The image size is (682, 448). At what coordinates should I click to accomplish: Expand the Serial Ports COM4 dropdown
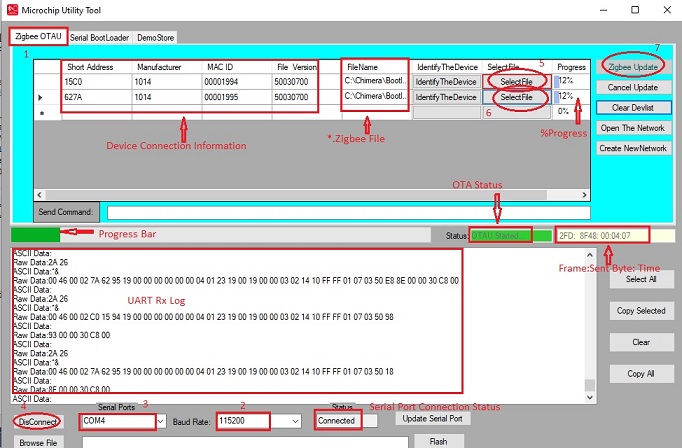(x=162, y=422)
